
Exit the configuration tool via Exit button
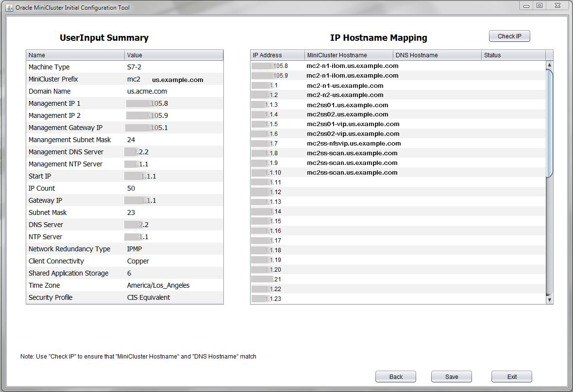512,376
